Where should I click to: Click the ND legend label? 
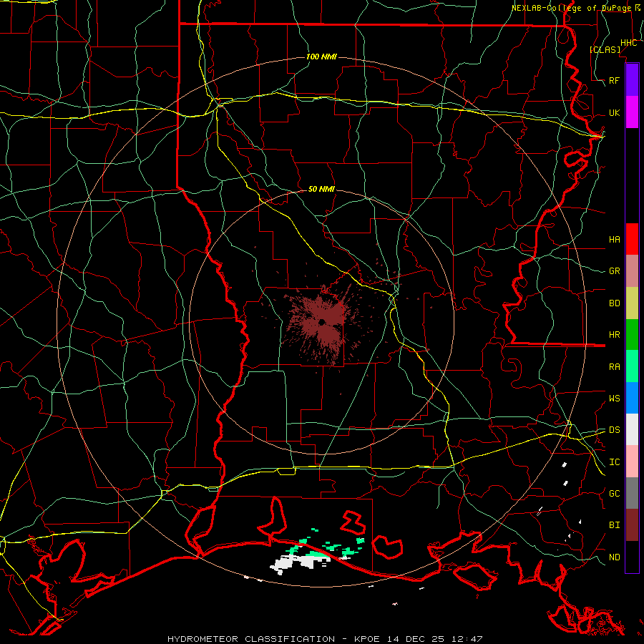pos(614,557)
